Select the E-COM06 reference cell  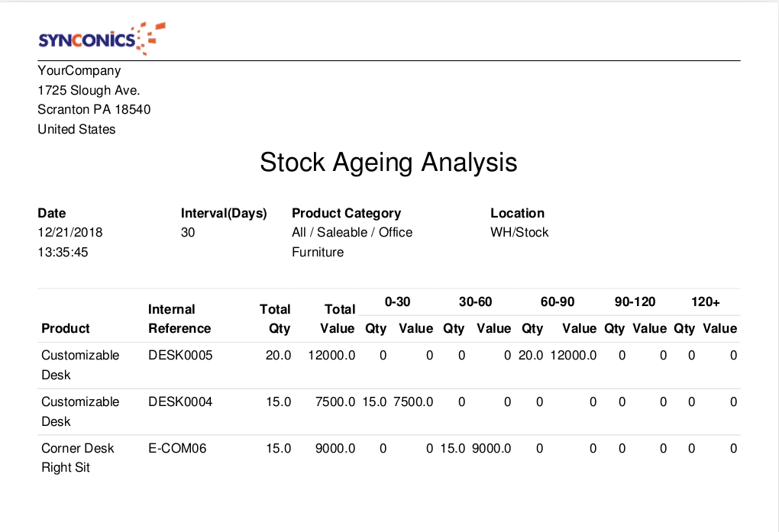tap(177, 448)
